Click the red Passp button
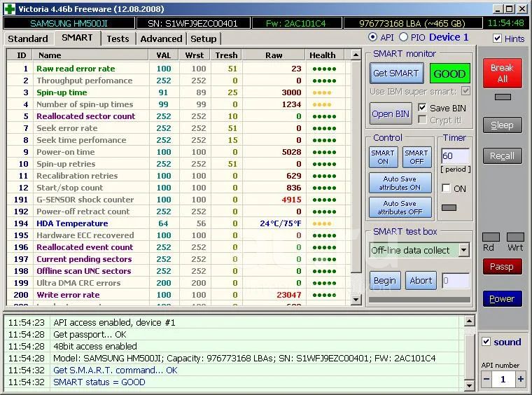The width and height of the screenshot is (532, 395). [x=502, y=267]
